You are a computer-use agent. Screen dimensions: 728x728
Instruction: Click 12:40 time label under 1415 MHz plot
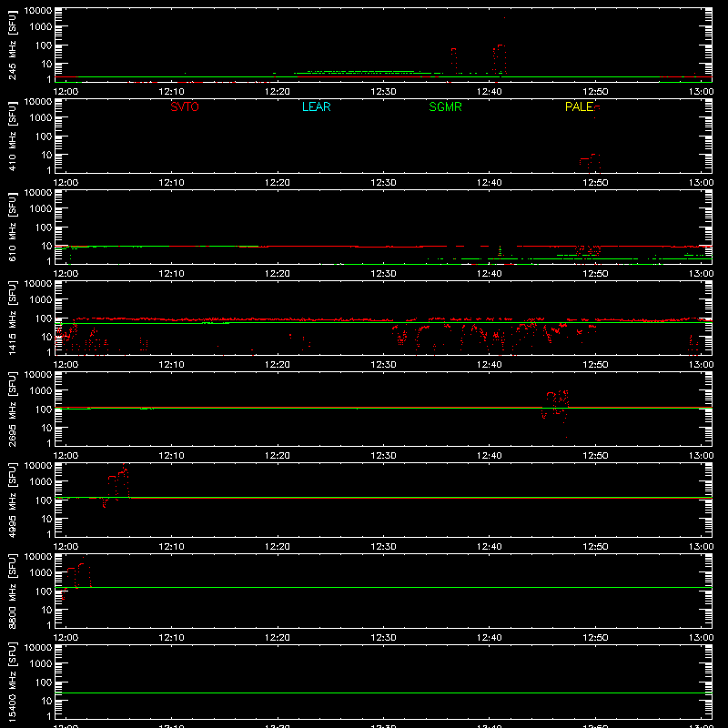(489, 365)
